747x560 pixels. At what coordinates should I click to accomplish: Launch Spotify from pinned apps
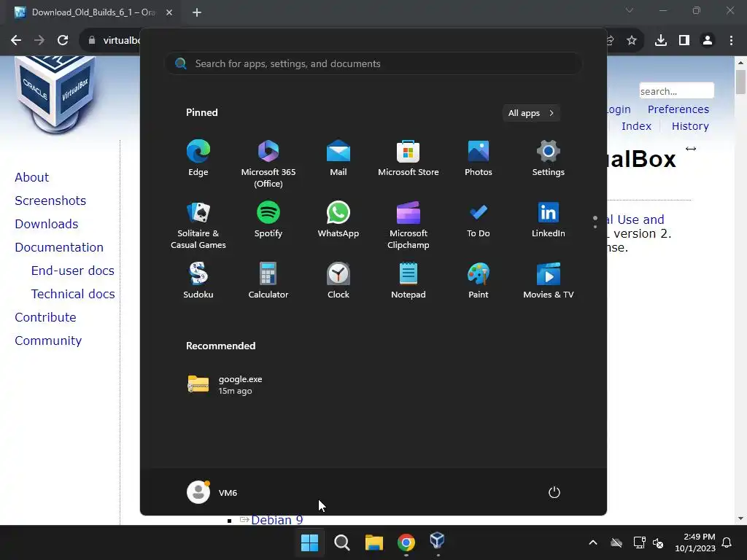[268, 220]
